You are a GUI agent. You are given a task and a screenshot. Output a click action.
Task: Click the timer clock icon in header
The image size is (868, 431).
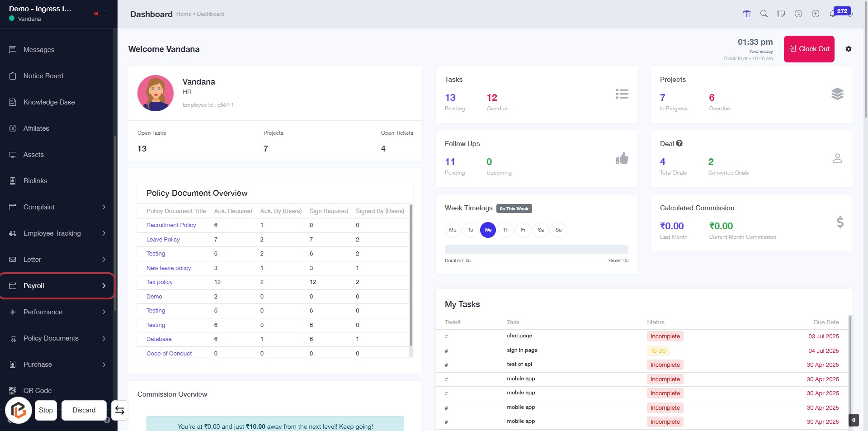click(x=798, y=14)
